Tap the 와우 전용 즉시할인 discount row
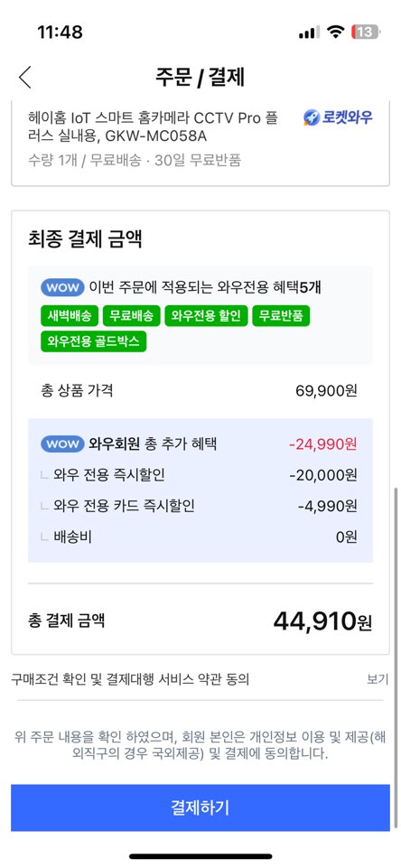This screenshot has height=868, width=401. (200, 475)
